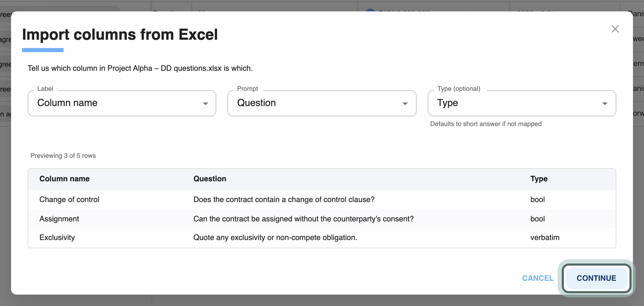Open the Type (optional) dropdown
The width and height of the screenshot is (644, 306).
[522, 103]
